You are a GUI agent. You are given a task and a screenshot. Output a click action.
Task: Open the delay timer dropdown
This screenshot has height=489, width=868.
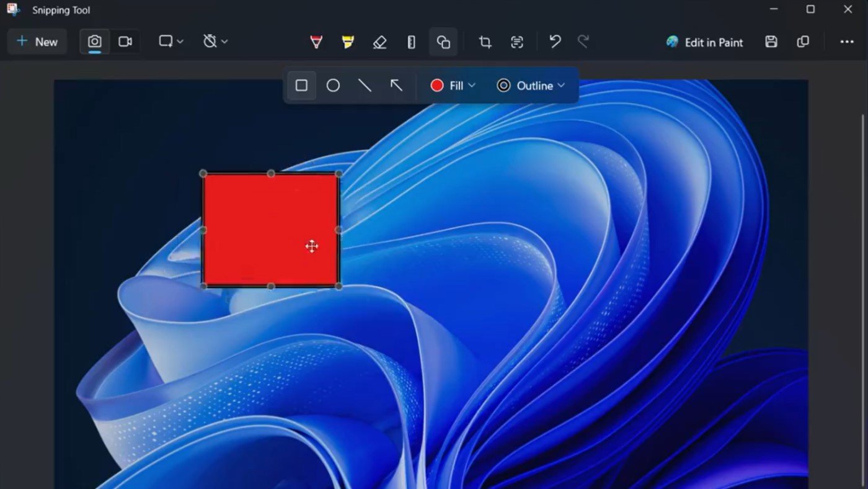(216, 42)
